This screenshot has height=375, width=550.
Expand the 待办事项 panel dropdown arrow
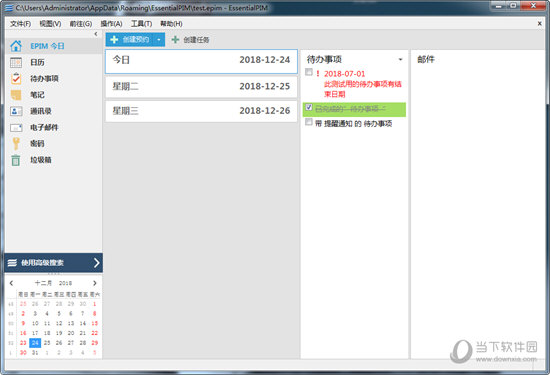click(x=400, y=59)
